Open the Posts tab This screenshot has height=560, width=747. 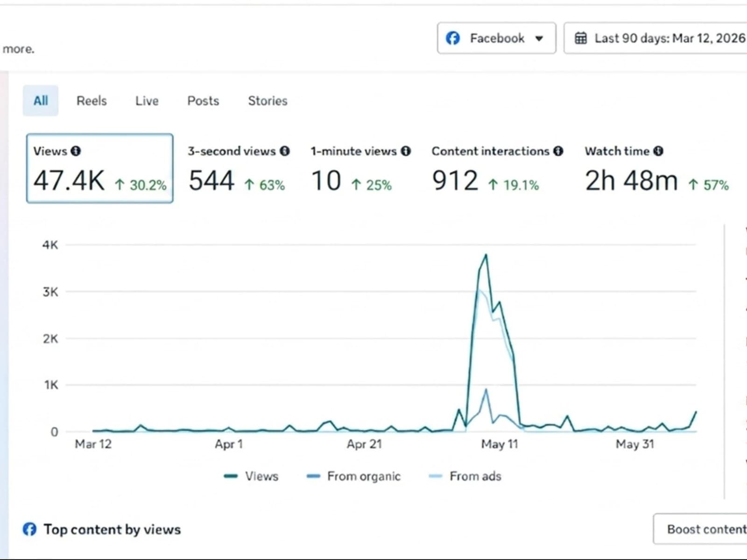(203, 101)
